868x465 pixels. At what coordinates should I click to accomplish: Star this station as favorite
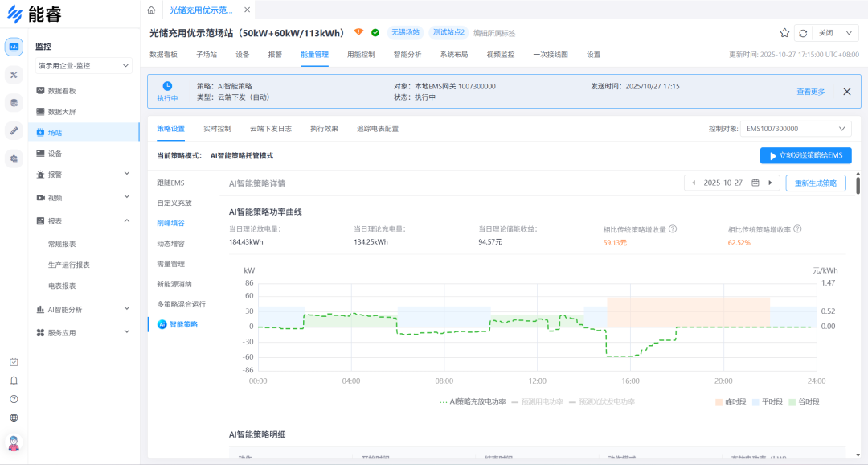pyautogui.click(x=784, y=32)
